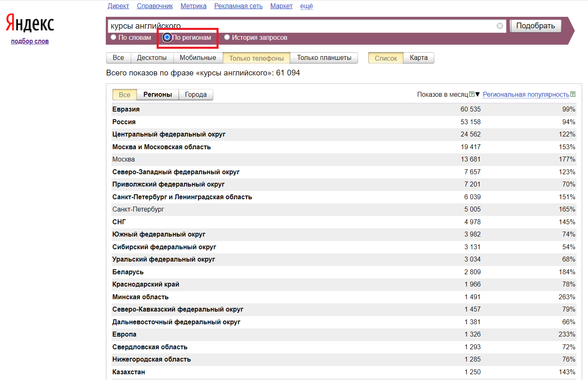588x380 pixels.
Task: Switch to the 'Города' tab
Action: pos(196,94)
